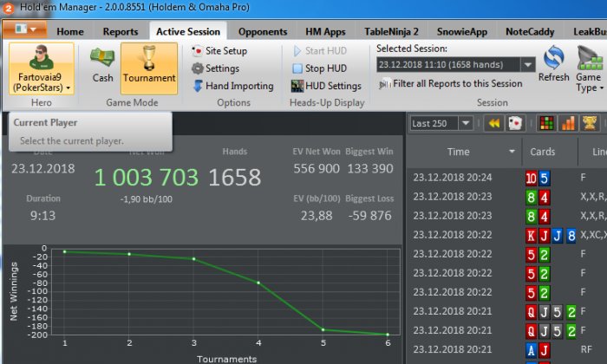This screenshot has width=607, height=364.
Task: Click the Stop HUD button
Action: [320, 68]
